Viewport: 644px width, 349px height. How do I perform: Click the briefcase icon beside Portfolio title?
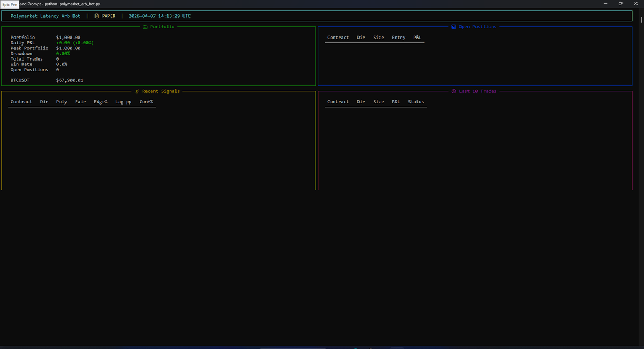145,27
